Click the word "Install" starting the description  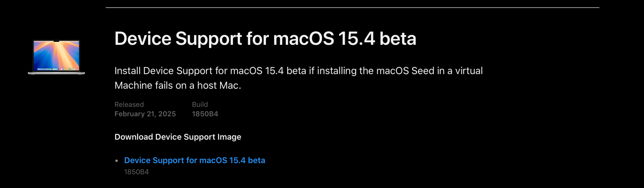click(x=128, y=71)
